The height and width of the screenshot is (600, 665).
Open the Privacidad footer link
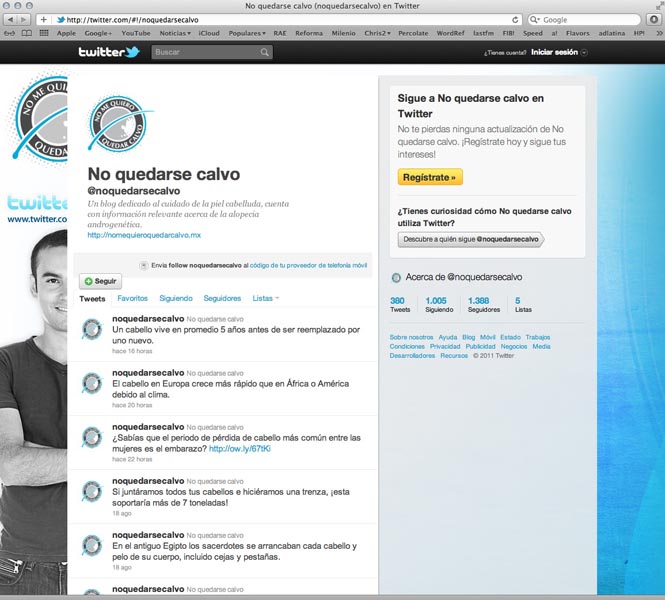(445, 346)
